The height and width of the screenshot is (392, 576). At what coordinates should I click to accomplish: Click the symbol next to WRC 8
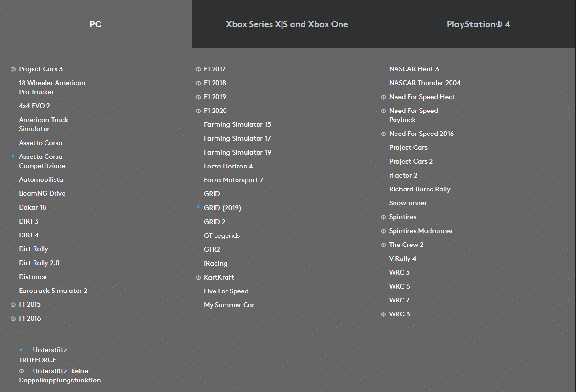tap(383, 314)
